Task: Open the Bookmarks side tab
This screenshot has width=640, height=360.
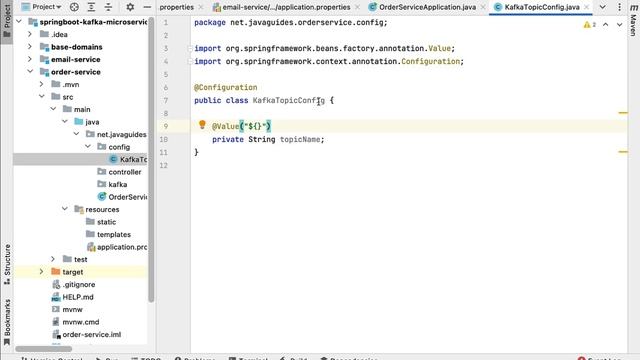Action: 7,322
